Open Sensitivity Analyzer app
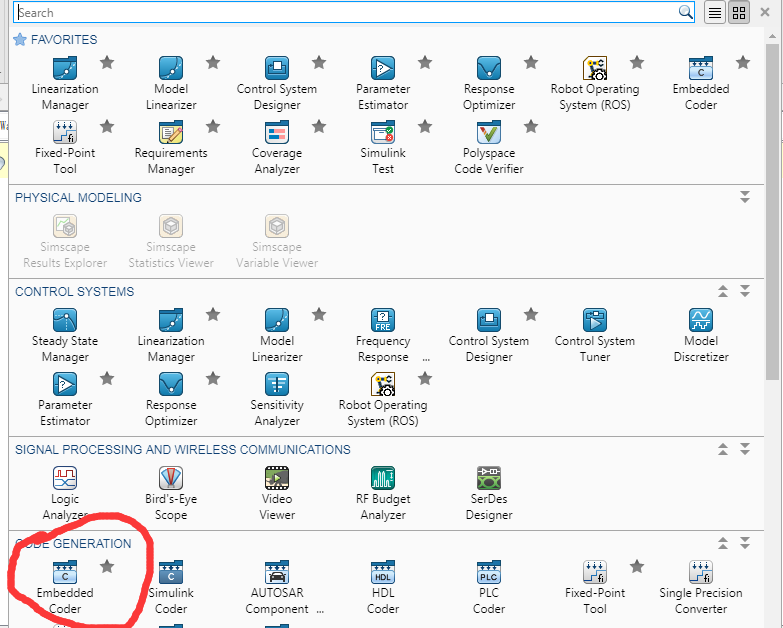The image size is (783, 628). pyautogui.click(x=277, y=399)
